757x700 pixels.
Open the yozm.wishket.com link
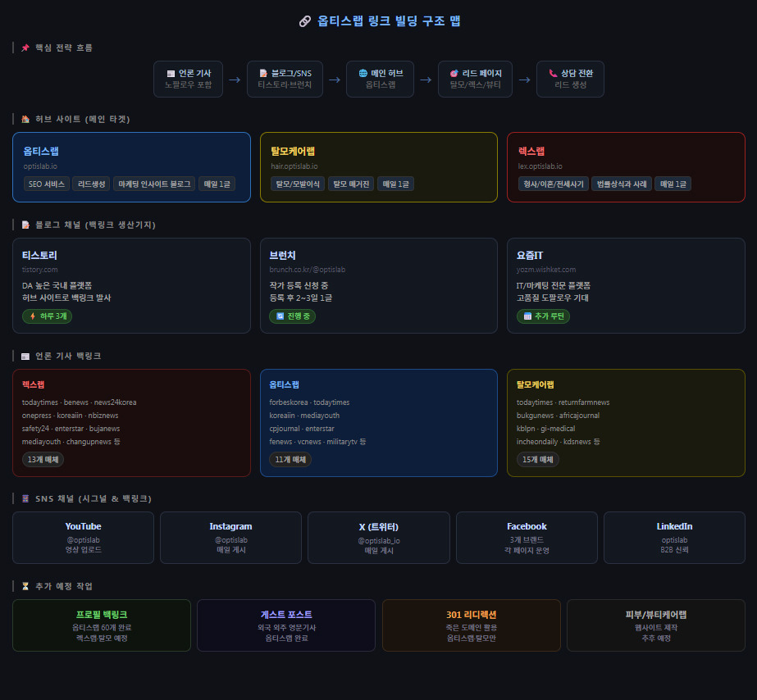(x=546, y=270)
